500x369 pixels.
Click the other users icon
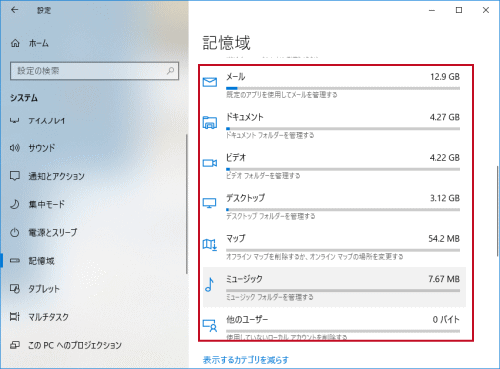[210, 325]
